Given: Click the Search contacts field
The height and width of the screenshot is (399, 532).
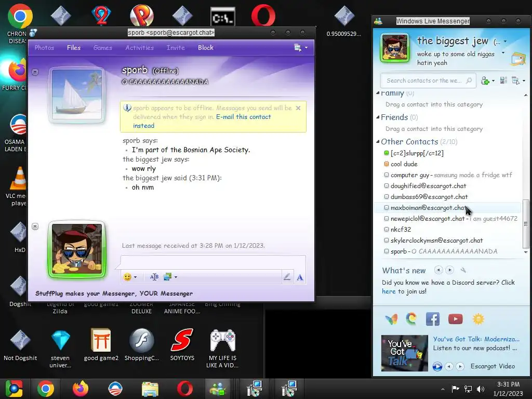Looking at the screenshot, I should coord(424,81).
